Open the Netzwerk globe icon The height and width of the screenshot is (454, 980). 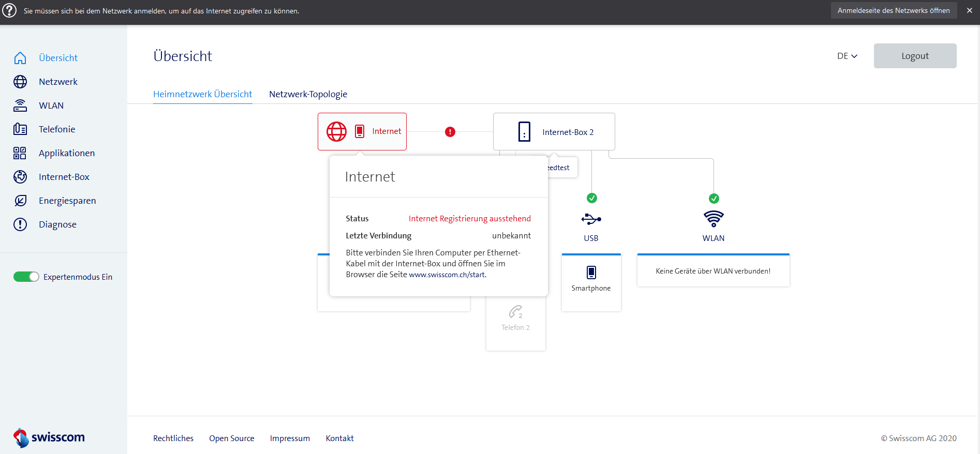(20, 82)
